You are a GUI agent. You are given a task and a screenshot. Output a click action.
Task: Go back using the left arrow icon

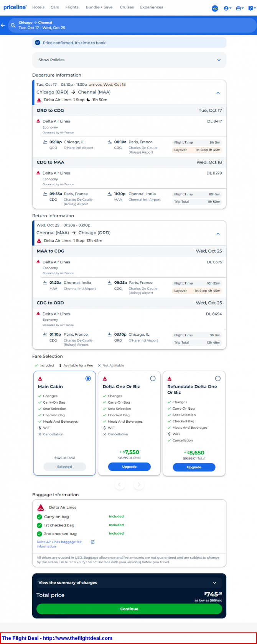3,25
